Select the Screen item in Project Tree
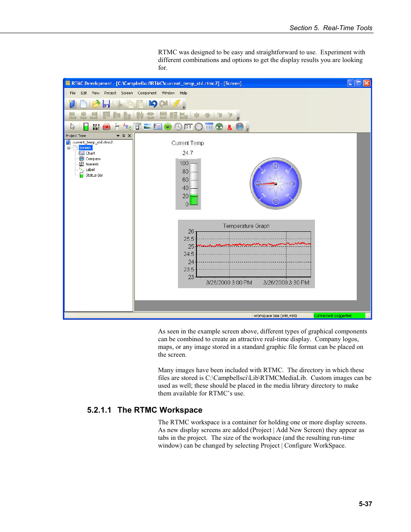This screenshot has height=532, width=411. coord(85,148)
